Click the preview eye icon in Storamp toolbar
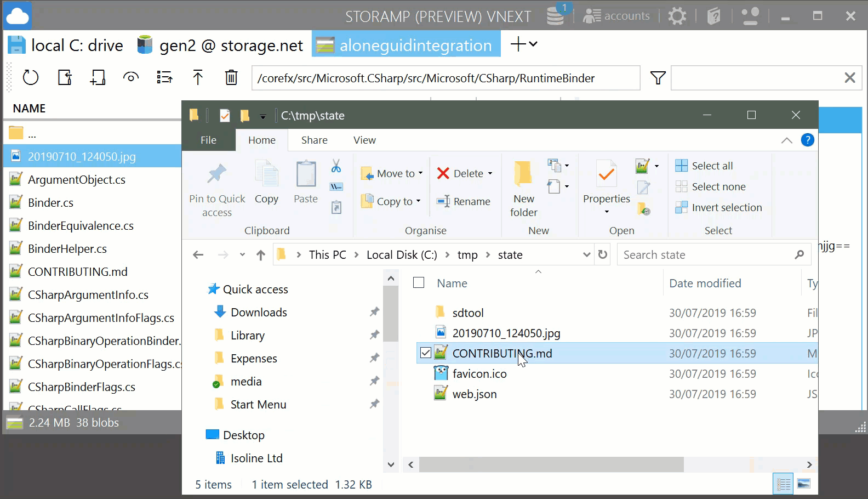Screen dimensions: 868x499 (x=131, y=77)
